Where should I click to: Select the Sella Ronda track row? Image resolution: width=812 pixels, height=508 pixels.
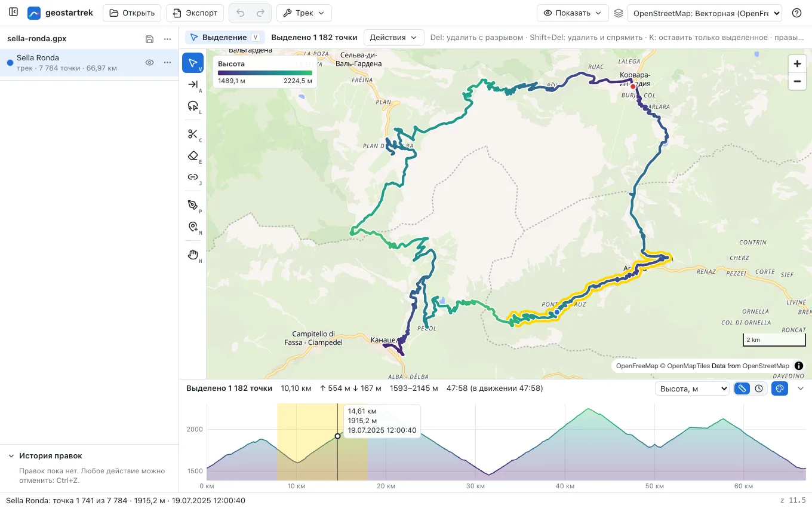pos(90,63)
